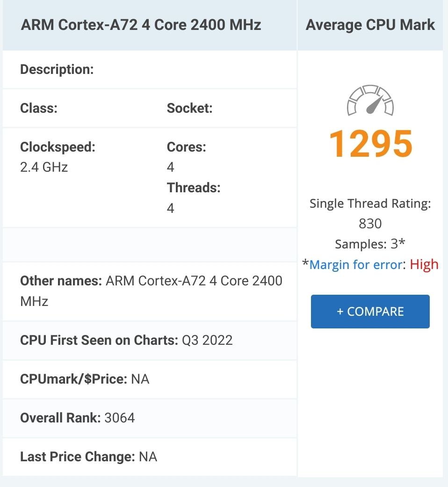Viewport: 448px width, 487px height.
Task: Select the Average CPU Mark header
Action: [x=370, y=25]
